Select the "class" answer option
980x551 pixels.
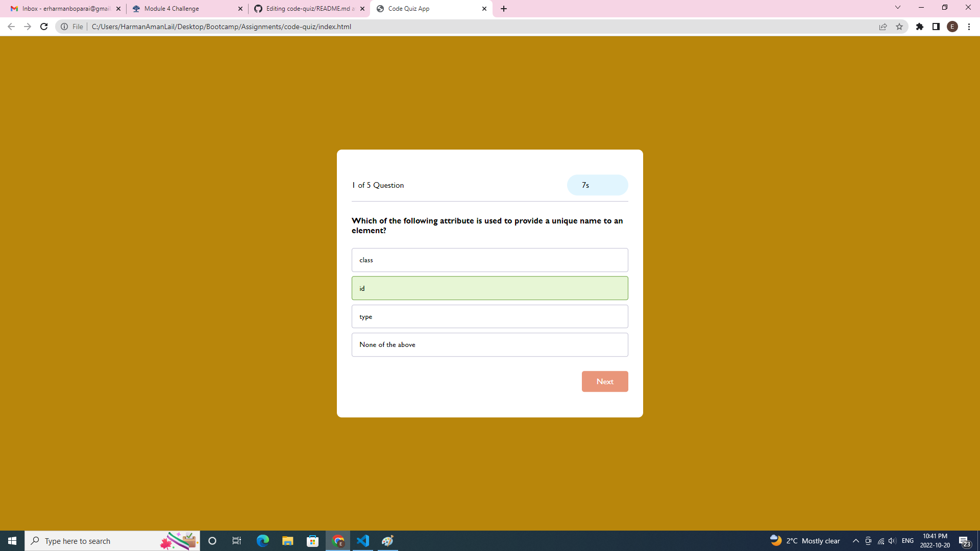pyautogui.click(x=489, y=260)
